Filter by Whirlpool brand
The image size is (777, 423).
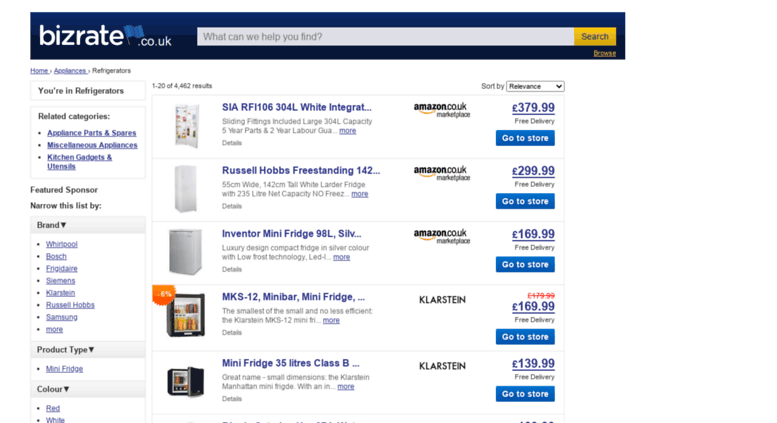pos(61,244)
